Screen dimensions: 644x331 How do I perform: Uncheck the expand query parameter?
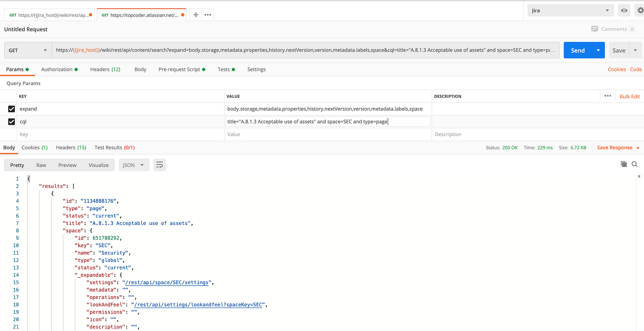(x=11, y=109)
